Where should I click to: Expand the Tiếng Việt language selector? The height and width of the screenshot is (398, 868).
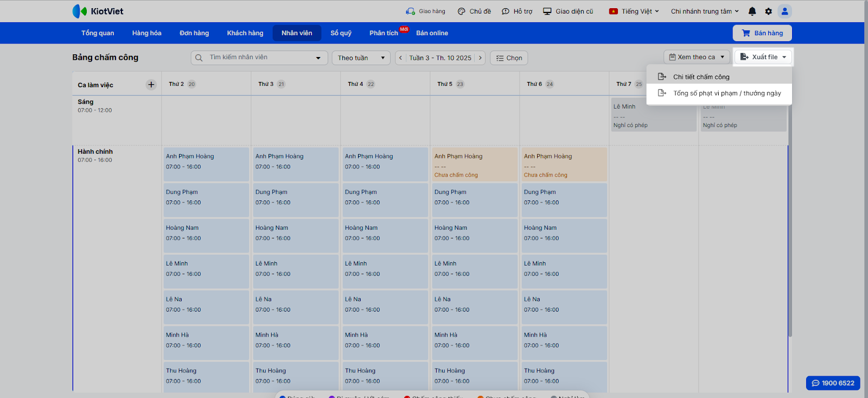[634, 11]
